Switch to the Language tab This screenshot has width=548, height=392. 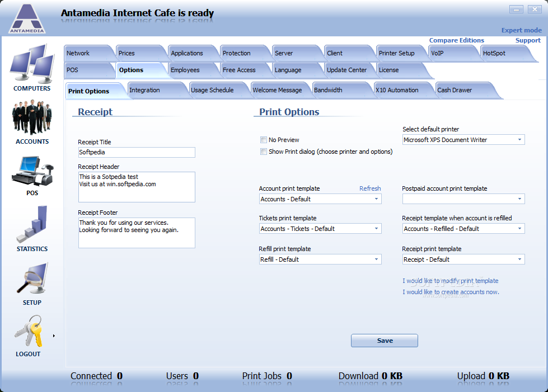(x=296, y=70)
